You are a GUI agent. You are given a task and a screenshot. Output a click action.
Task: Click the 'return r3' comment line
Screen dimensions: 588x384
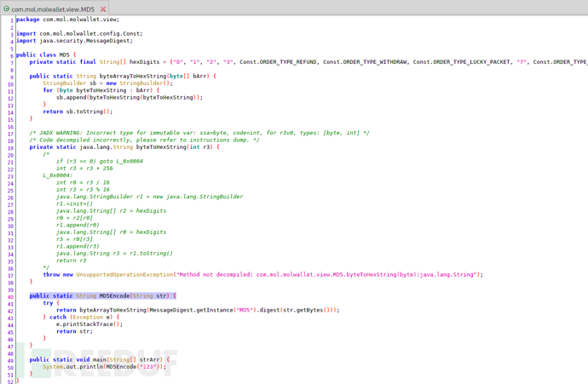click(x=72, y=261)
